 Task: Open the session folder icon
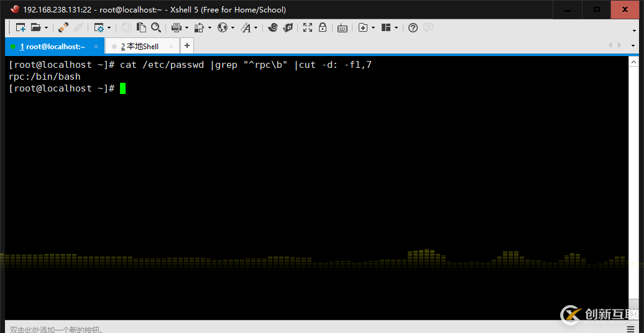click(36, 27)
